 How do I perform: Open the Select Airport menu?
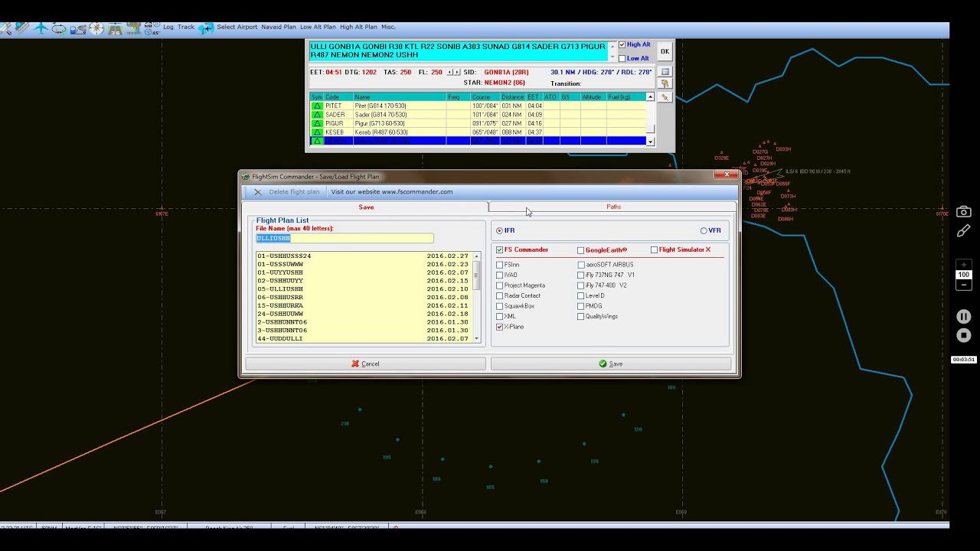(237, 27)
